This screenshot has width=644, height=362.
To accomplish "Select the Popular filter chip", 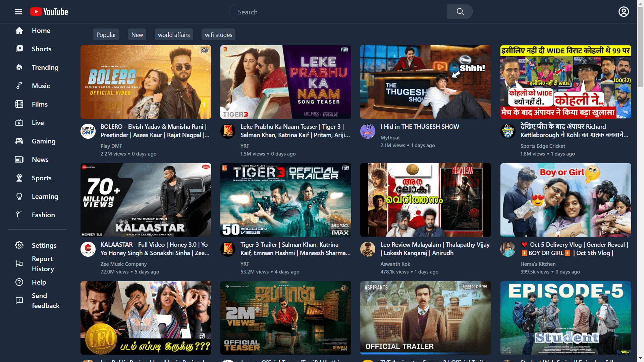I will click(106, 35).
